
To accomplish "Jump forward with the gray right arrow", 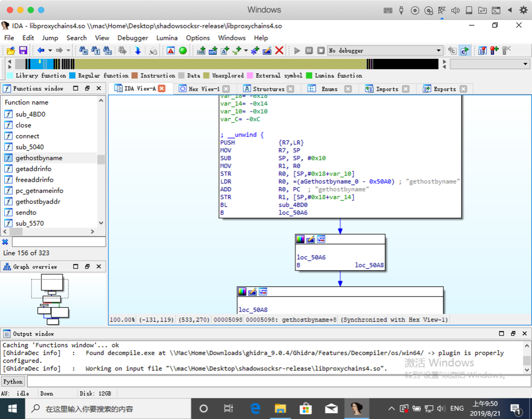I will (x=59, y=51).
